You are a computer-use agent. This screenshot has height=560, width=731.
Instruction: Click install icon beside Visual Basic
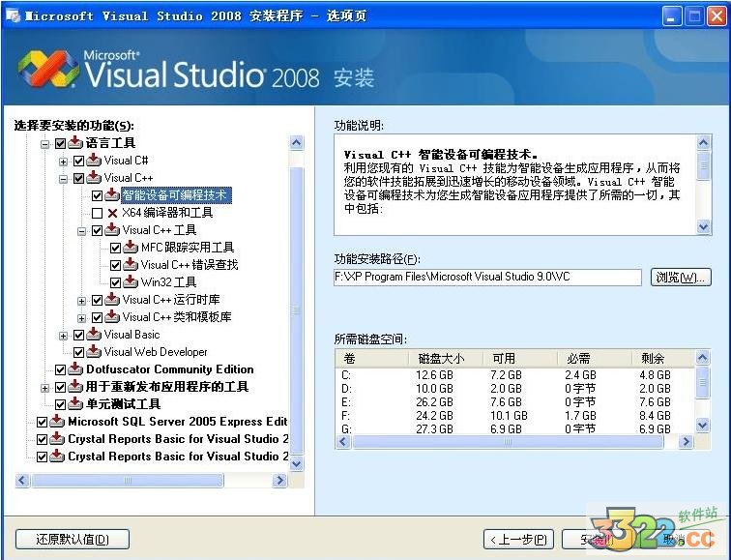(94, 335)
